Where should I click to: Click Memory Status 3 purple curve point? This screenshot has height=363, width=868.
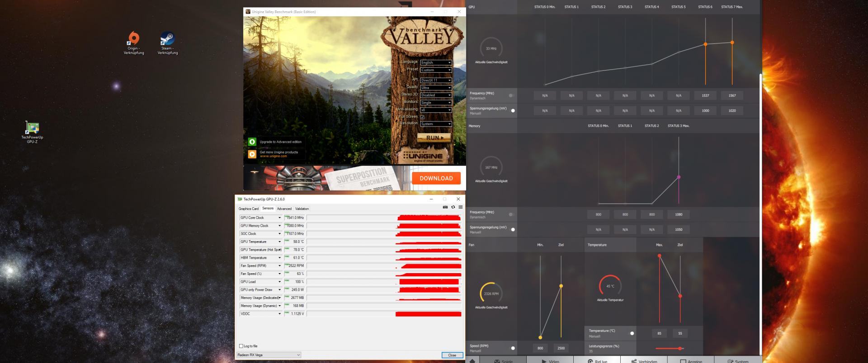pos(679,177)
